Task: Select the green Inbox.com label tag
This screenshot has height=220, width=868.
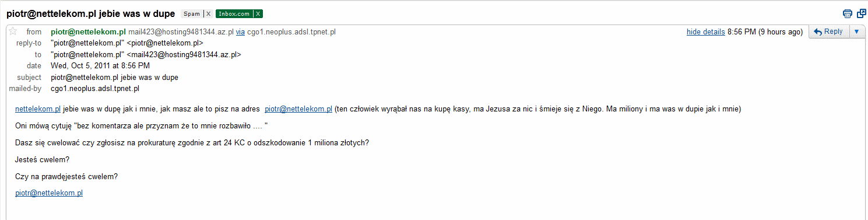Action: point(234,13)
